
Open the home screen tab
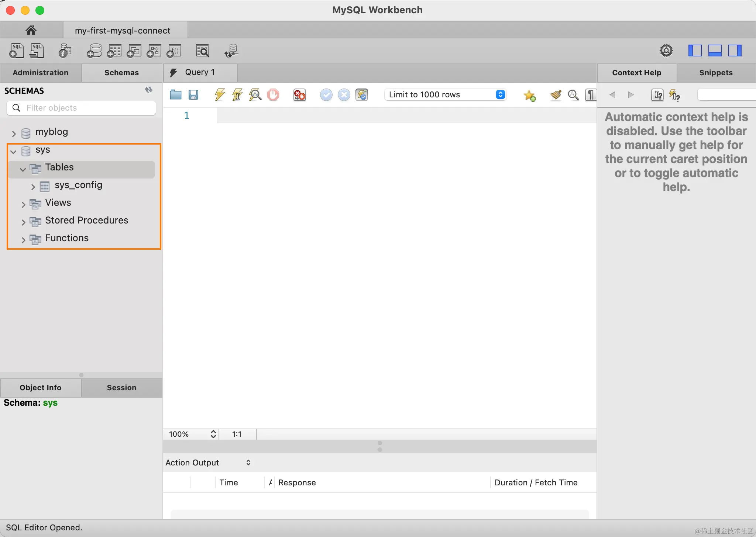[x=31, y=30]
